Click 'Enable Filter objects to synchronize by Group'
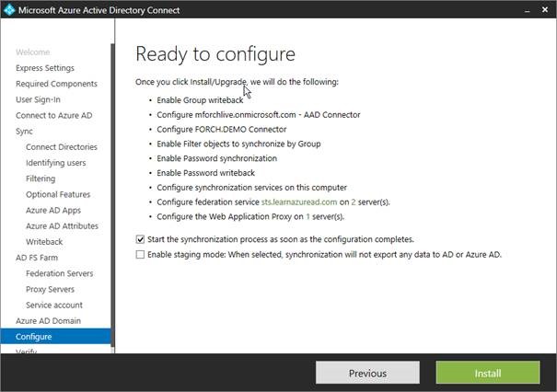 238,144
